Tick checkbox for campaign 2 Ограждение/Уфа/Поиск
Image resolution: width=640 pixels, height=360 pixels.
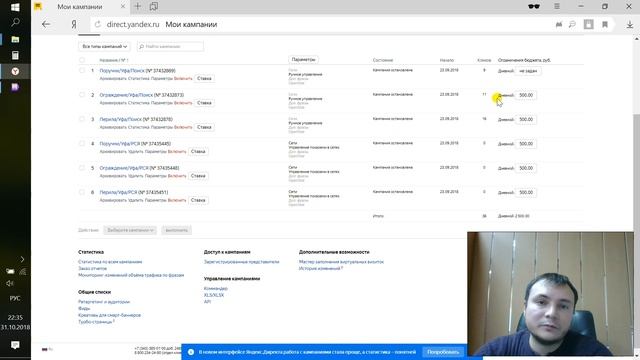tap(82, 95)
